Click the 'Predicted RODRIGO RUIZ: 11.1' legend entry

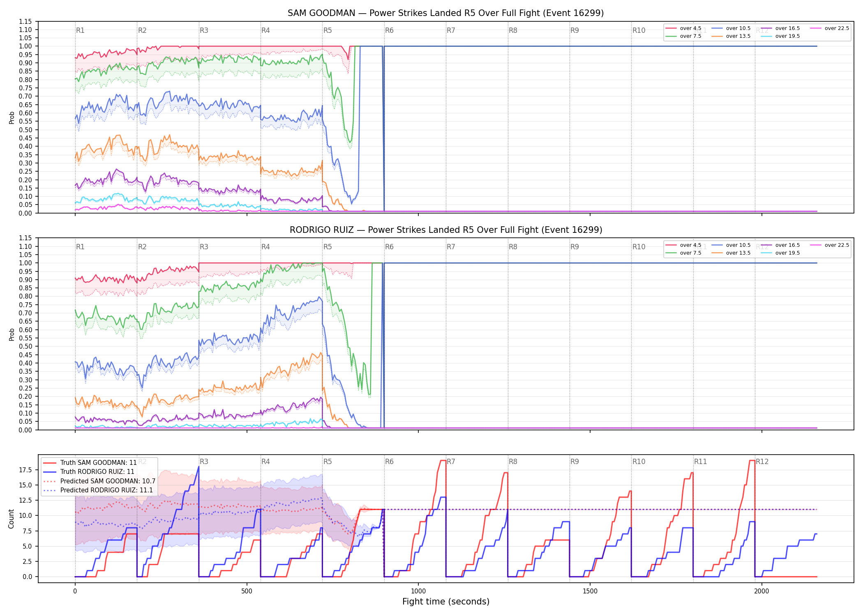click(98, 490)
